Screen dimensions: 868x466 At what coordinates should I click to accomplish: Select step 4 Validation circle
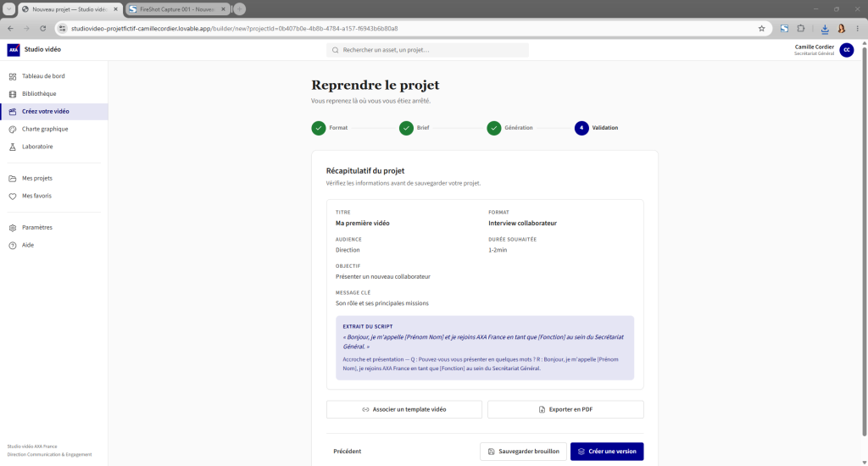581,129
